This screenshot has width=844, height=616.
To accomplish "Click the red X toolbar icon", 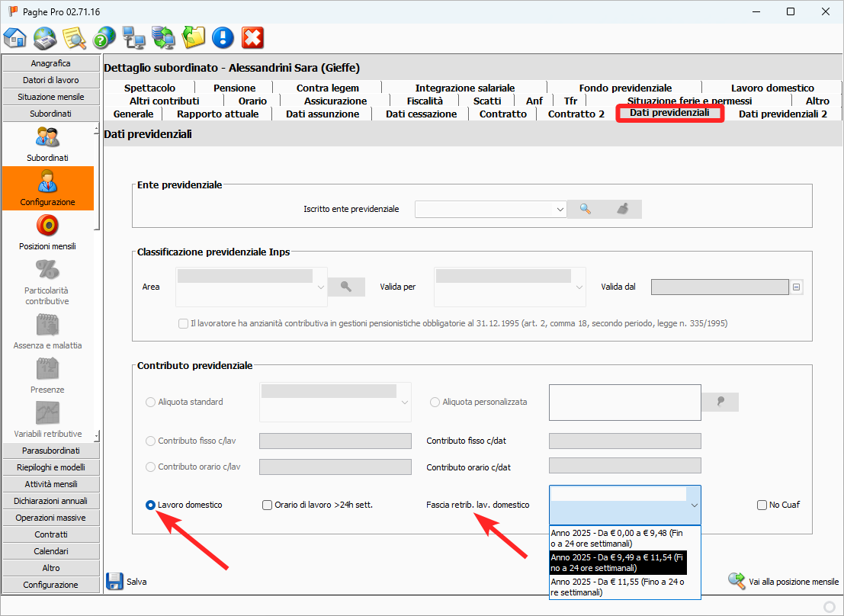I will click(x=252, y=37).
